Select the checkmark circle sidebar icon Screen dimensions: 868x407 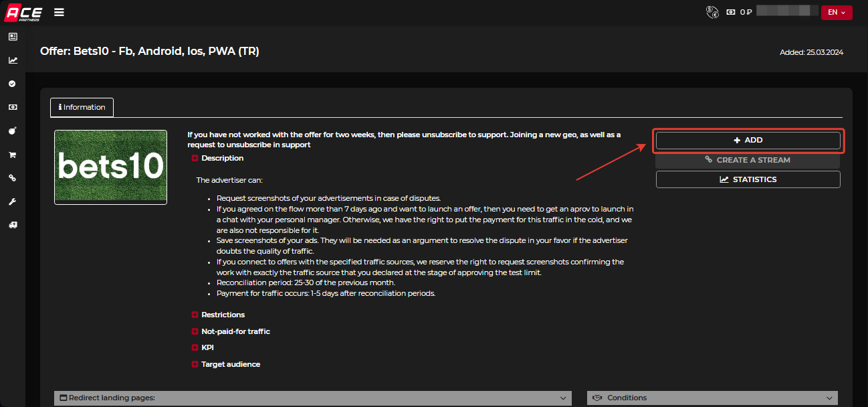13,84
